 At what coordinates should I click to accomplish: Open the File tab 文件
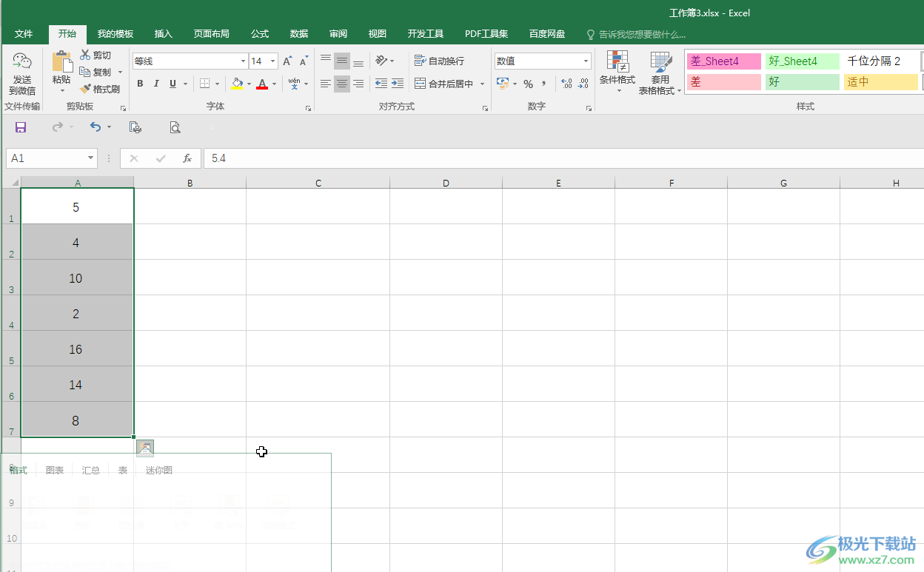pos(24,34)
